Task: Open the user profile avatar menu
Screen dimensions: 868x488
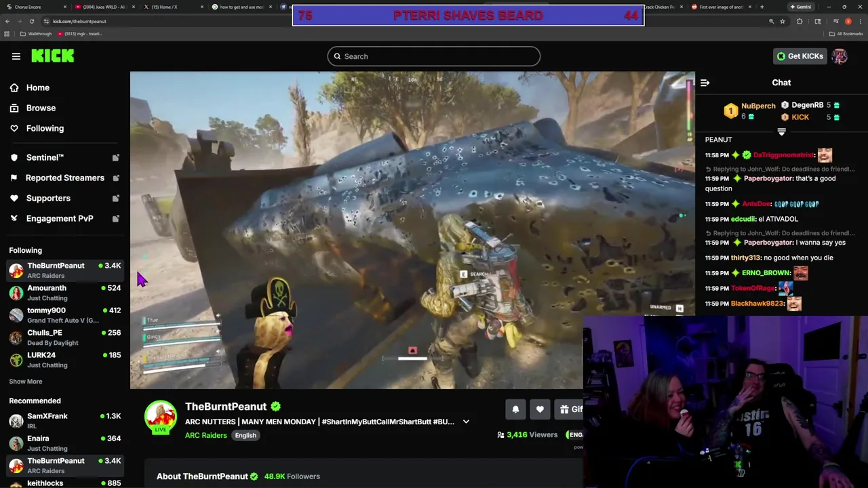Action: coord(840,56)
